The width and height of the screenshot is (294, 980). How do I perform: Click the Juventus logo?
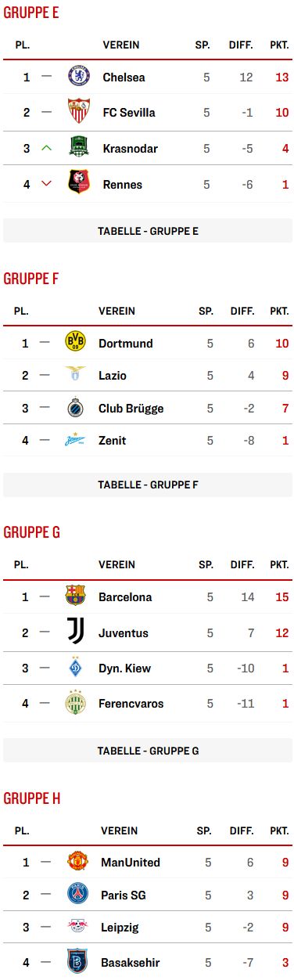tap(75, 632)
